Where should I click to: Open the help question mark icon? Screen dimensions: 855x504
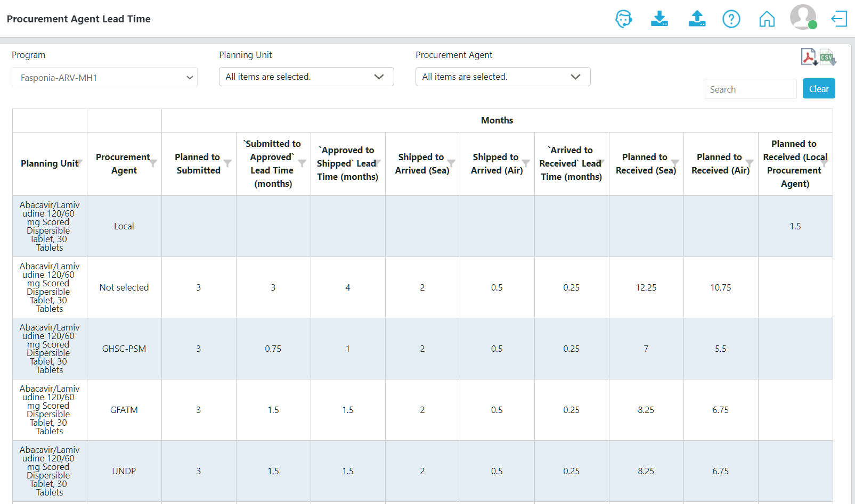point(731,19)
